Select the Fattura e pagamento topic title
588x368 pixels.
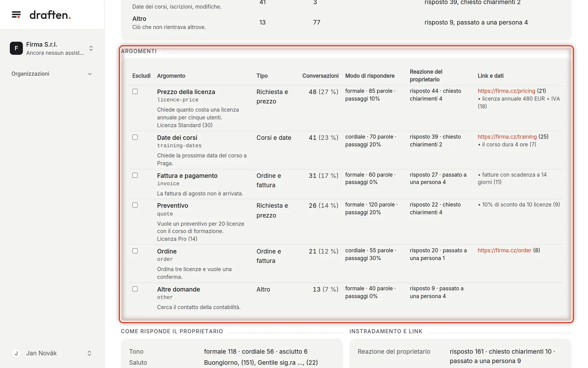pyautogui.click(x=187, y=176)
